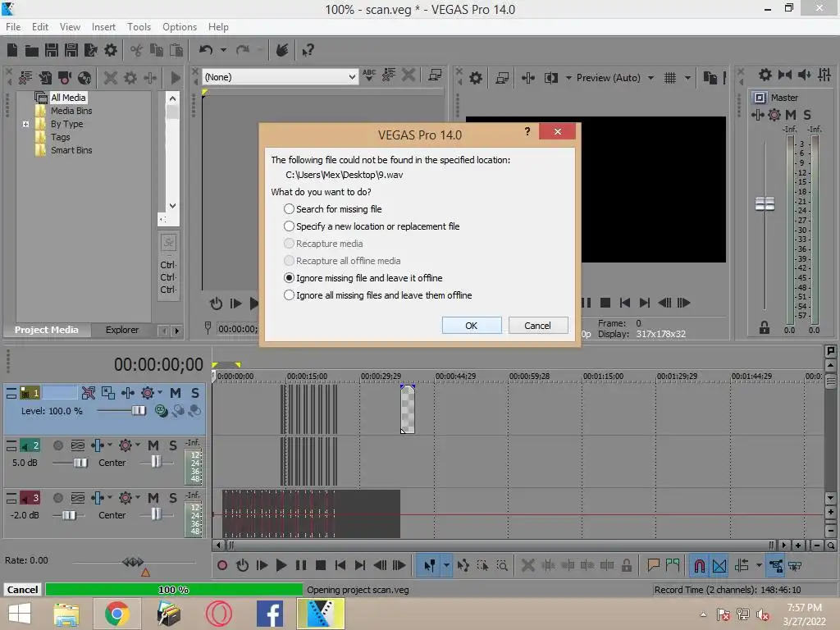Select the Normal Edit Tool
840x630 pixels.
click(x=429, y=565)
